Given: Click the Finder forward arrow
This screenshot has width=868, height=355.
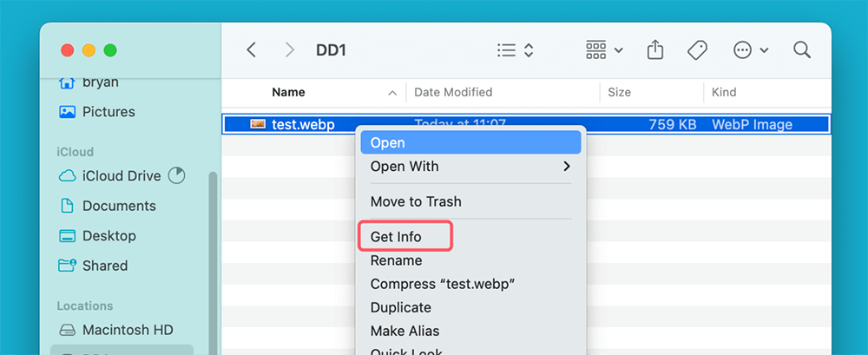Looking at the screenshot, I should (289, 50).
